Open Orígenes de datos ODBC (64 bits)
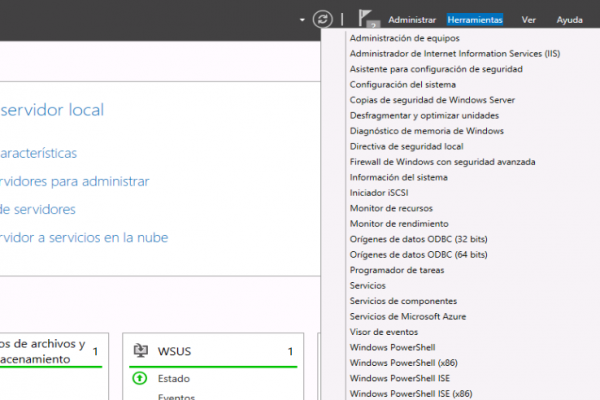The width and height of the screenshot is (600, 400). [x=418, y=255]
